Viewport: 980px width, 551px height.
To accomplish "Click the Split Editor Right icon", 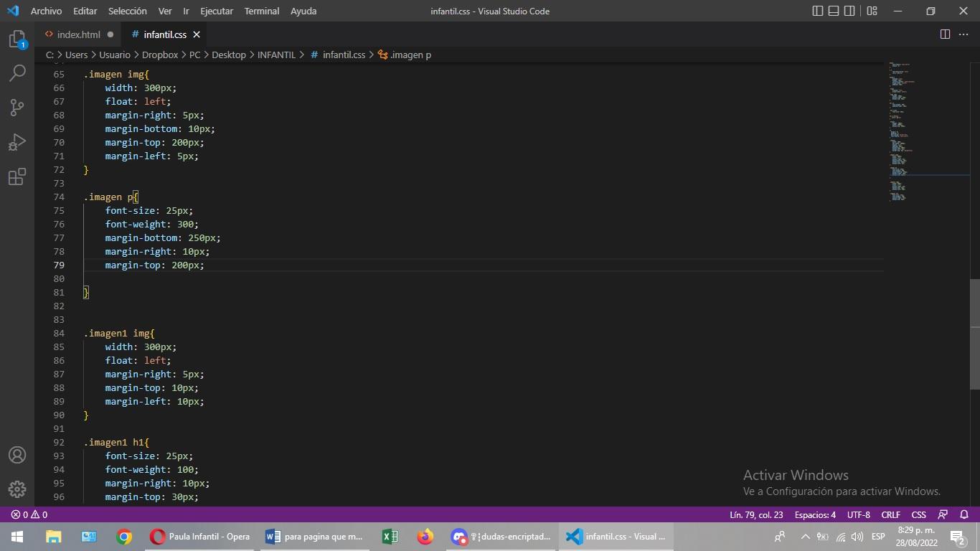I will click(945, 34).
